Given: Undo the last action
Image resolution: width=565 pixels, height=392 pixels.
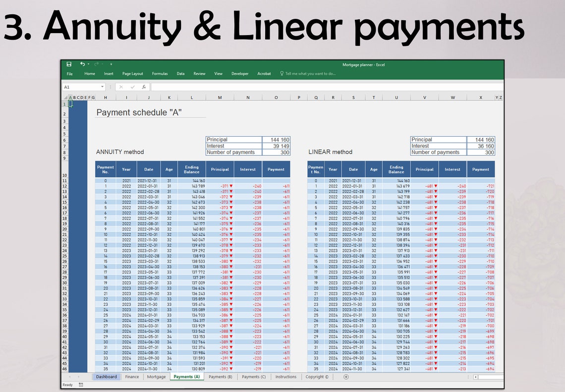Looking at the screenshot, I should click(x=82, y=64).
